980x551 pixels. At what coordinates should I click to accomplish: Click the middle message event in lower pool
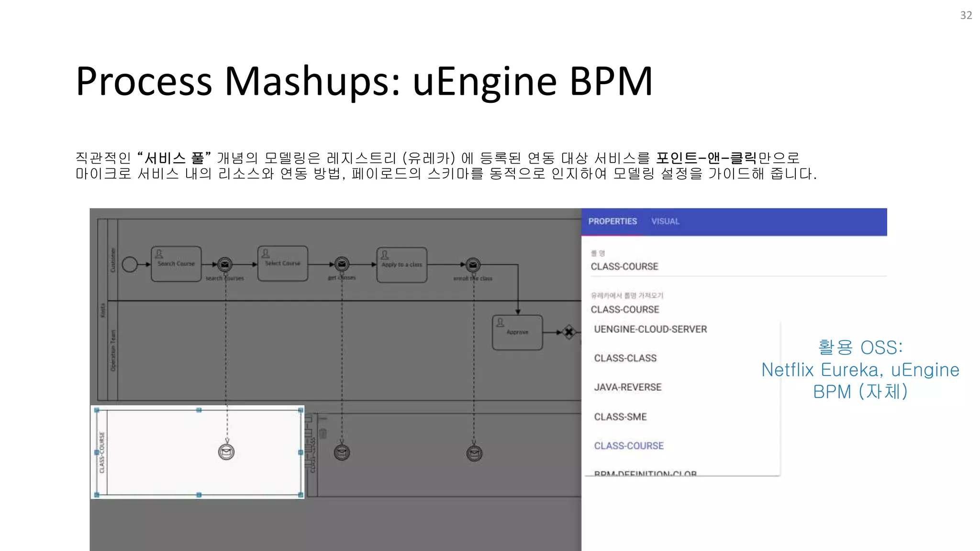(342, 452)
